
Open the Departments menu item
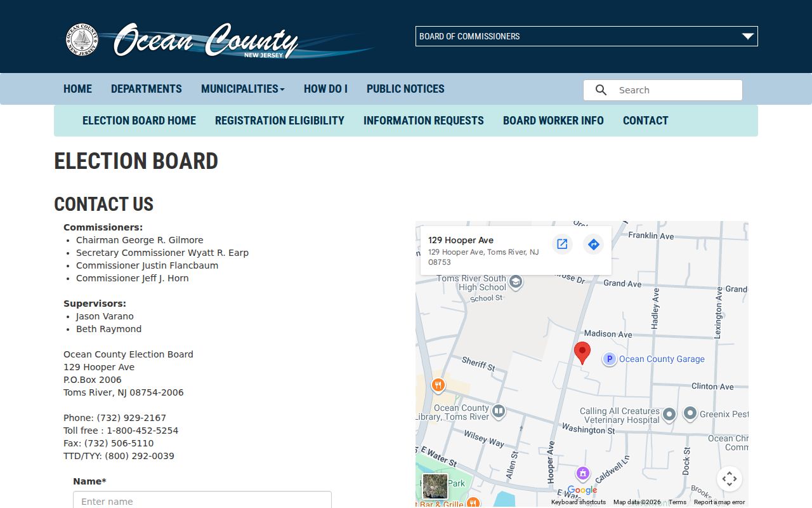pos(147,89)
